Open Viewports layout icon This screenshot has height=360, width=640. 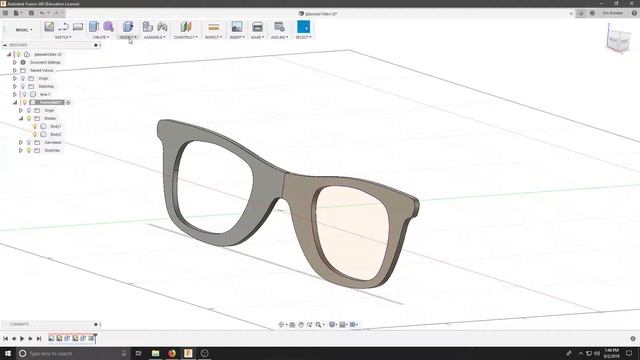tap(353, 325)
